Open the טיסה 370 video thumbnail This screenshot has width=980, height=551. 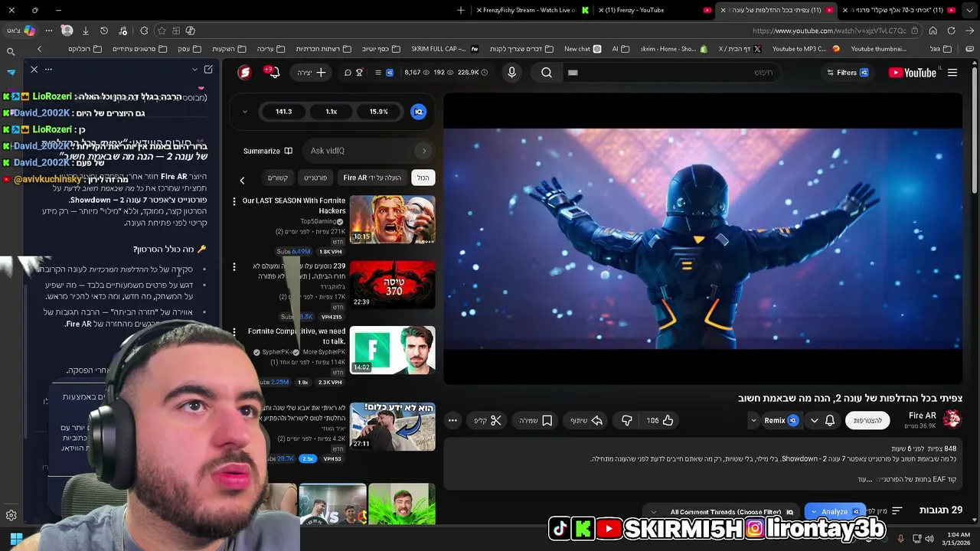[x=393, y=285]
